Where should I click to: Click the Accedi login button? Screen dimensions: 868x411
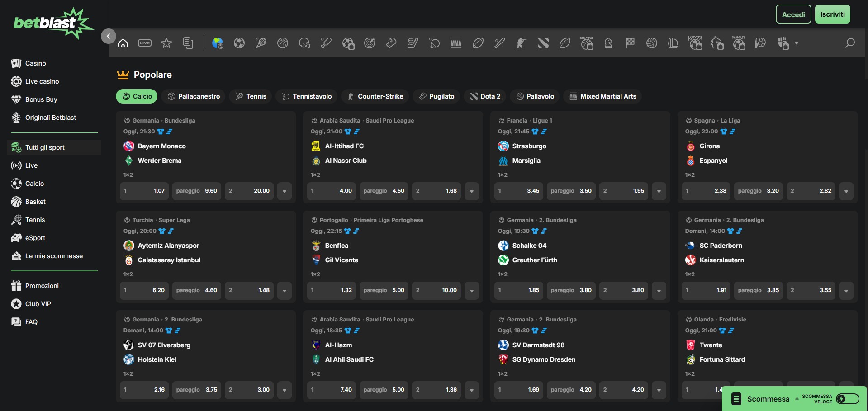click(x=793, y=14)
